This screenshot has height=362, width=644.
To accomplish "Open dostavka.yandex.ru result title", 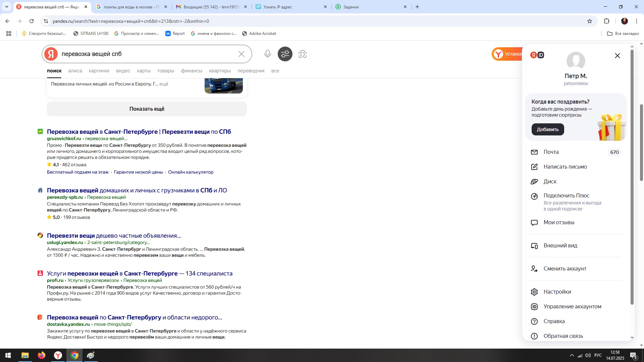I will 135,317.
